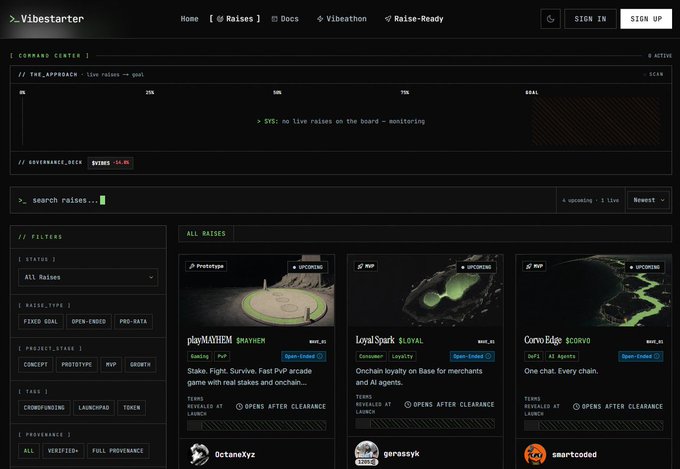The width and height of the screenshot is (680, 469).
Task: Click Consumer tag on Loyal Spark
Action: [x=371, y=356]
